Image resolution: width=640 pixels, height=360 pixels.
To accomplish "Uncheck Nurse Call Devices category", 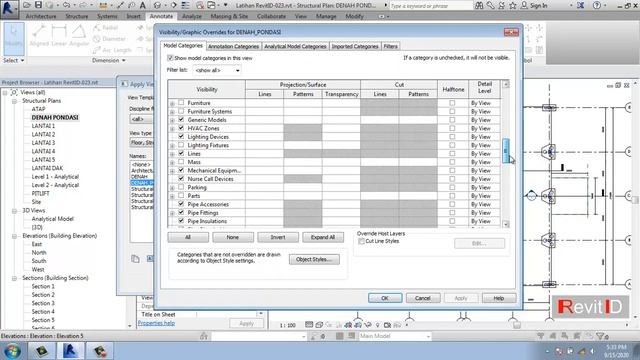I will pos(181,178).
